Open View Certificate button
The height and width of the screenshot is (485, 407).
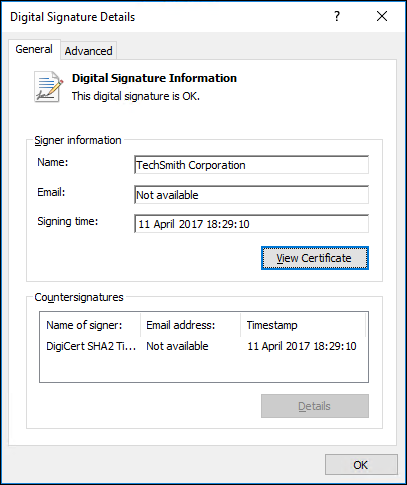point(315,258)
